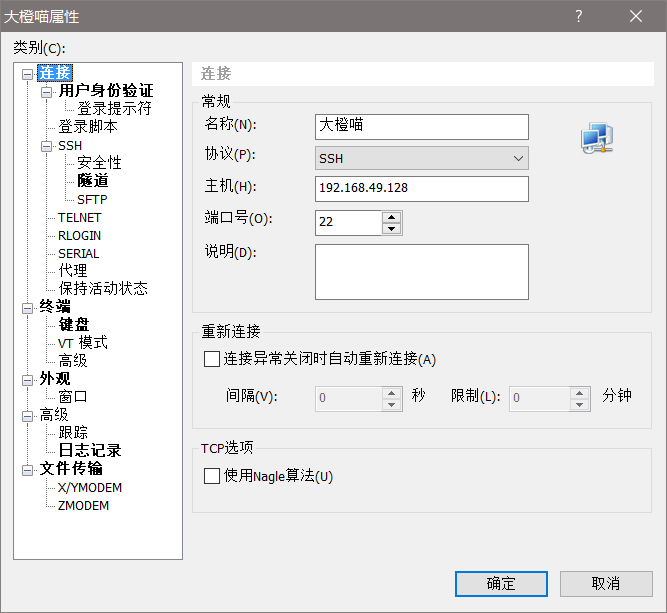Click the 主机 input field with IP
667x613 pixels.
point(422,189)
